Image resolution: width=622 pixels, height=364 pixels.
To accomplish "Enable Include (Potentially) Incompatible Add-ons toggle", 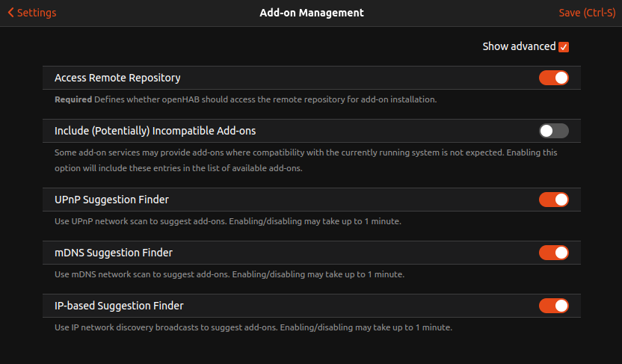I will point(554,131).
